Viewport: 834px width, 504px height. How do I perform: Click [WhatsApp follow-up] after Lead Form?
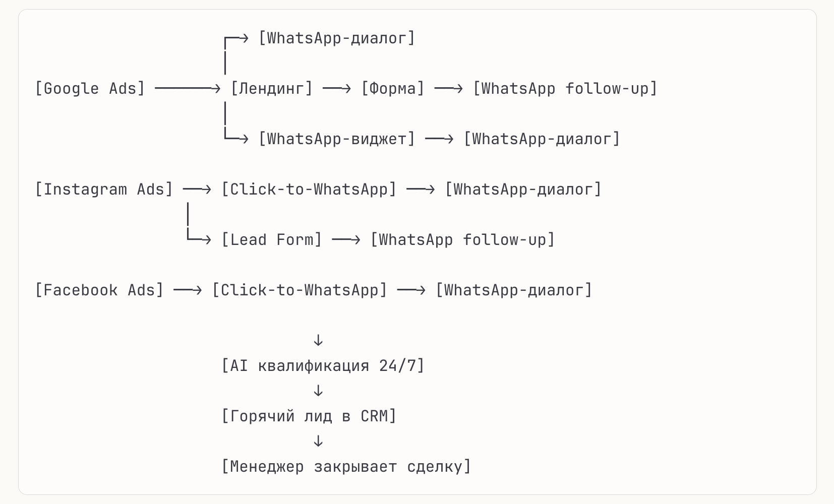pyautogui.click(x=462, y=240)
